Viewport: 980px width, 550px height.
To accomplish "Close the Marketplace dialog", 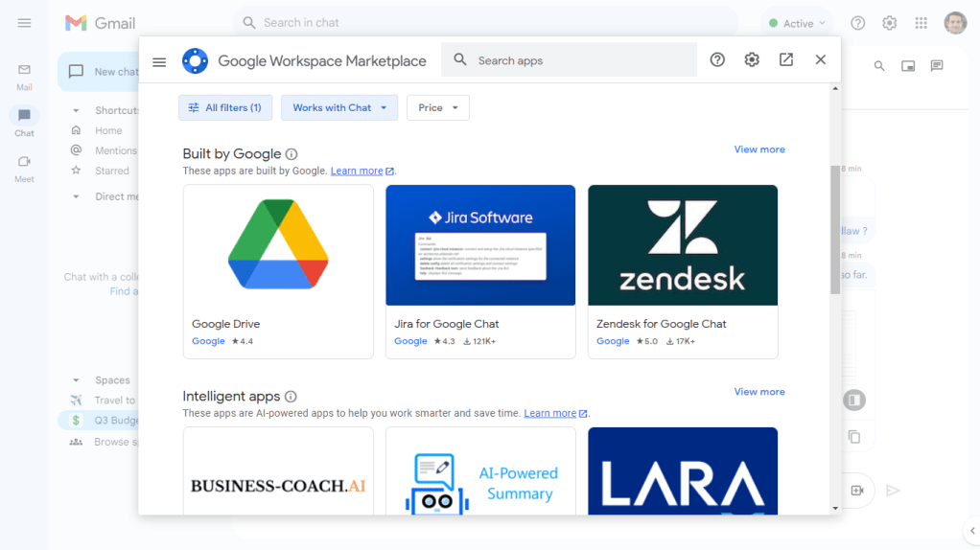I will (821, 60).
